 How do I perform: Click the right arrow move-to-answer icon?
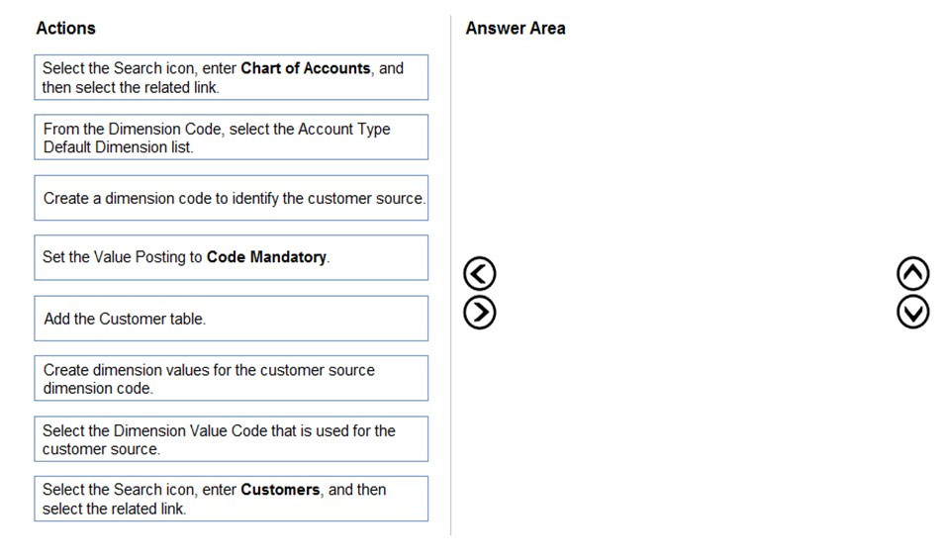tap(479, 313)
